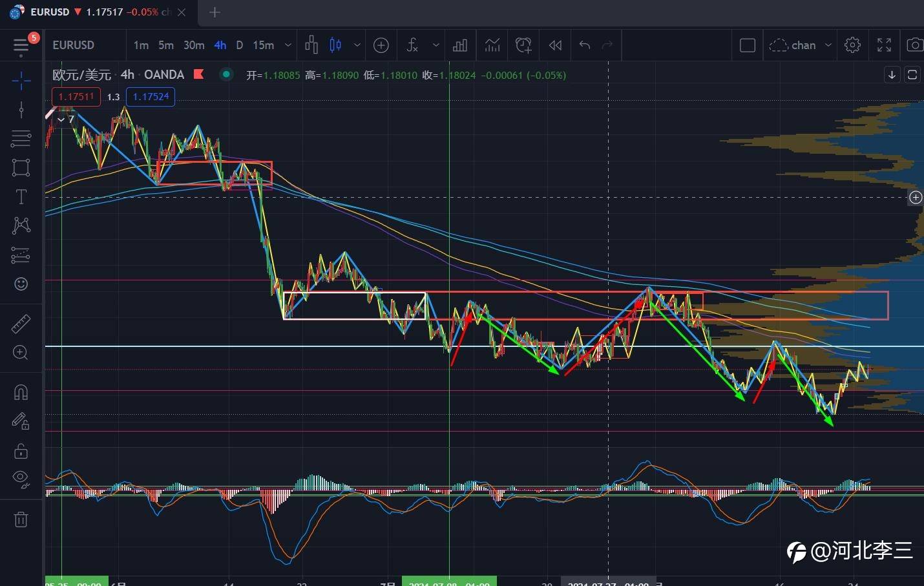
Task: Select the crosshair cursor tool
Action: click(21, 81)
